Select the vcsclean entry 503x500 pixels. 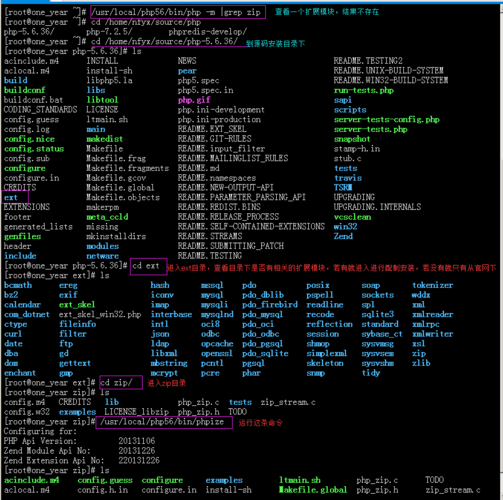352,217
